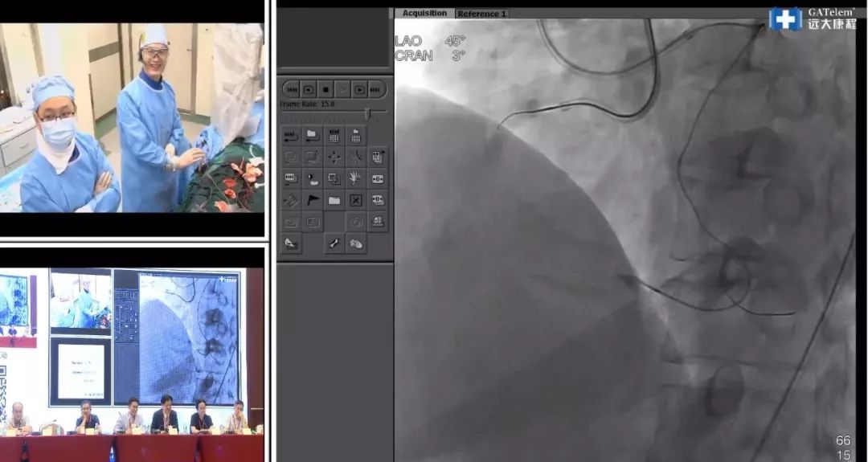The width and height of the screenshot is (868, 462).
Task: Select the four-arrow pan tool
Action: point(334,157)
